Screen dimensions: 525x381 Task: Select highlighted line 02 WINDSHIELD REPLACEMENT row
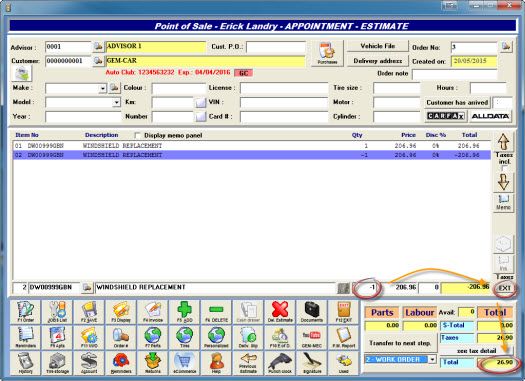coord(252,155)
